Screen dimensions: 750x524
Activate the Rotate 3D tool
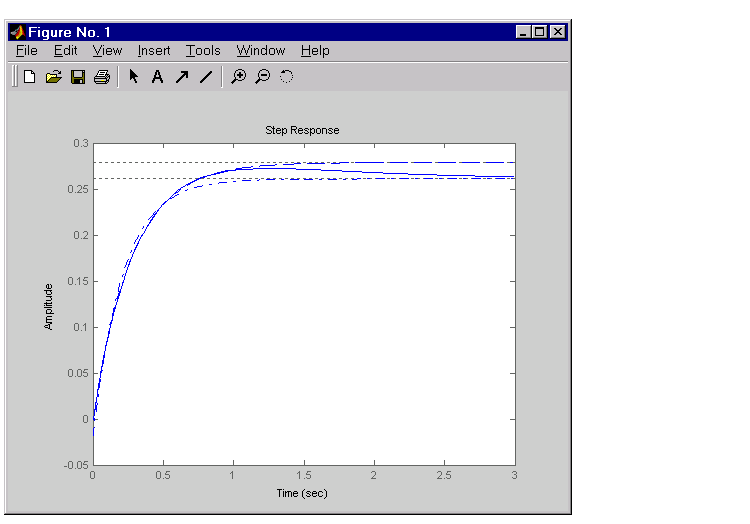(x=286, y=77)
